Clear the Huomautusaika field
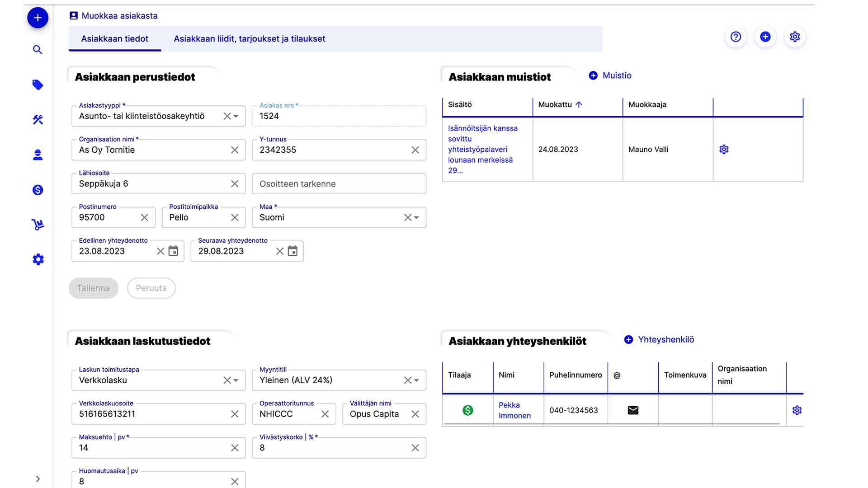 [235, 482]
